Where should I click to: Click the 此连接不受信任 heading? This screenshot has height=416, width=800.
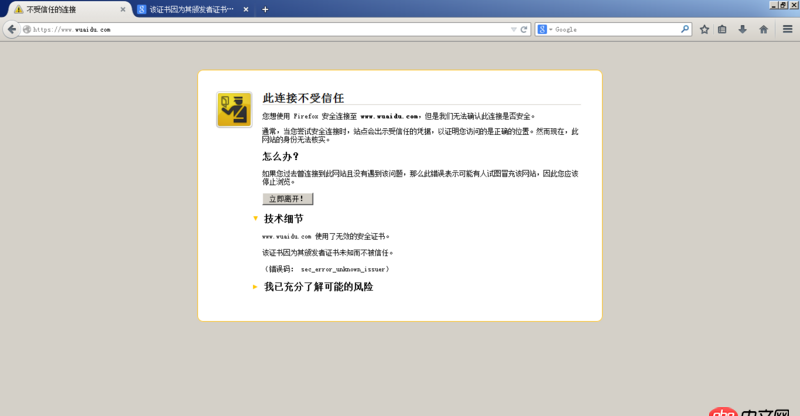[303, 98]
